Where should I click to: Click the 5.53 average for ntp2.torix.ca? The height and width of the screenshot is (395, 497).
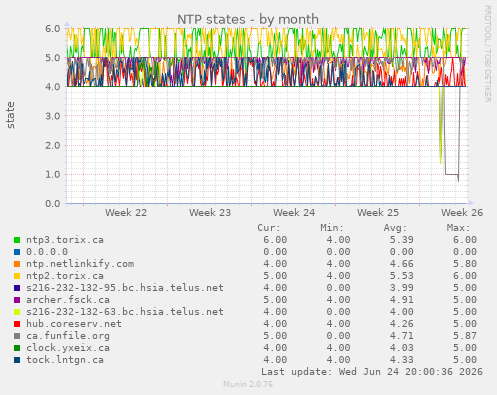tap(402, 276)
